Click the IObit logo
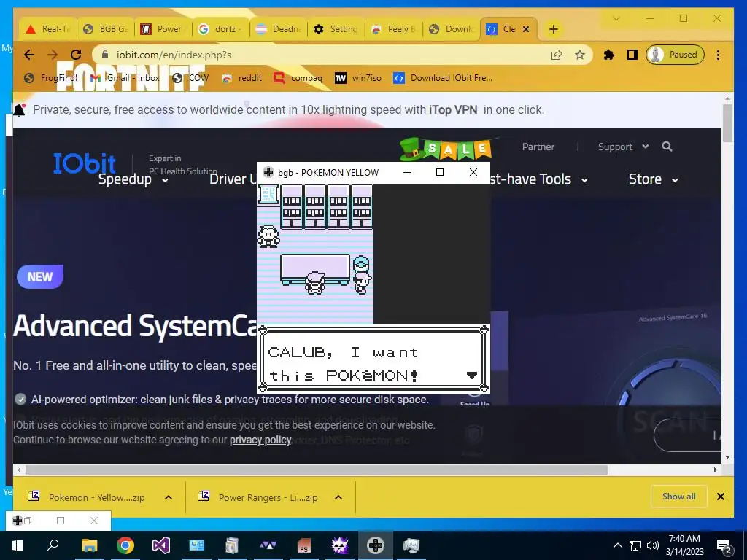This screenshot has height=560, width=747. (85, 163)
